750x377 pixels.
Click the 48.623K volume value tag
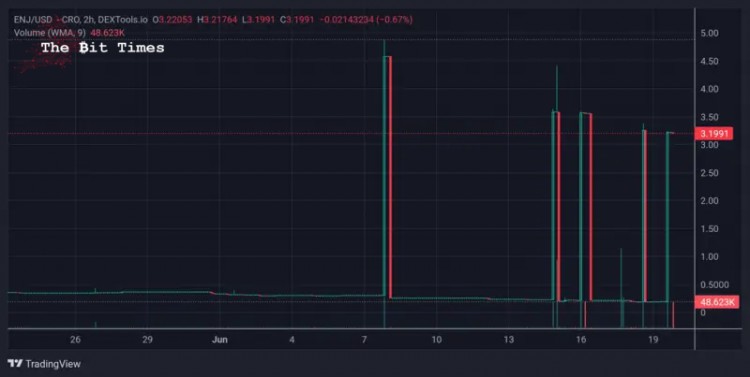pos(717,302)
